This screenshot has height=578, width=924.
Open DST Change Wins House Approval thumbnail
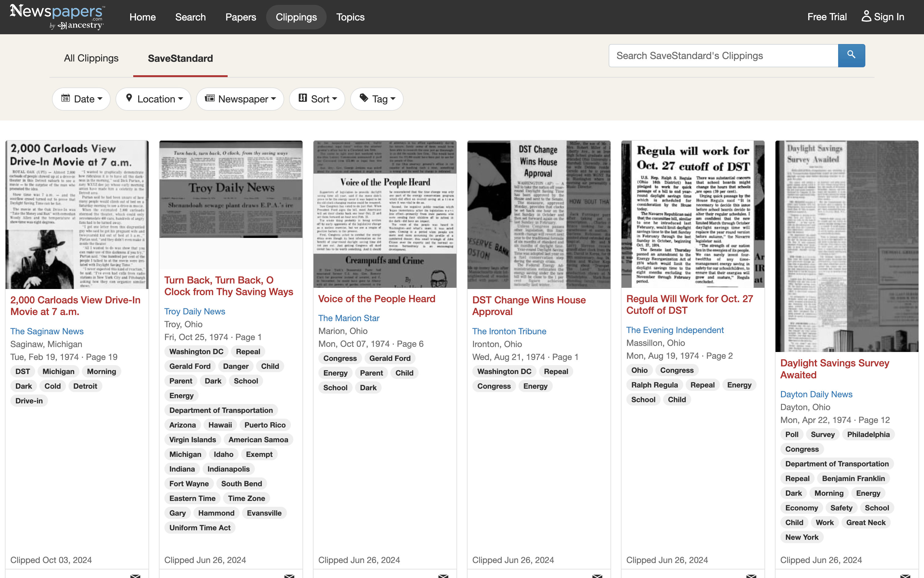coord(539,214)
